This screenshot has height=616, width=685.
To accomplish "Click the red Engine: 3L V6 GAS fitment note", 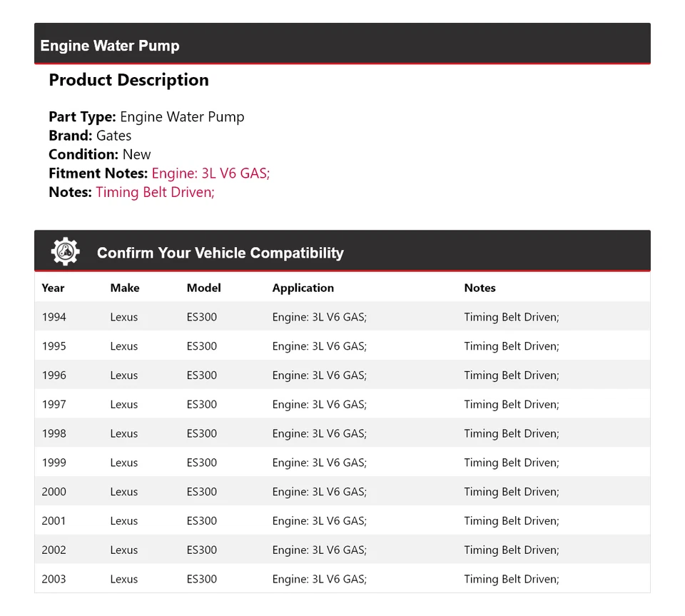I will tap(210, 173).
